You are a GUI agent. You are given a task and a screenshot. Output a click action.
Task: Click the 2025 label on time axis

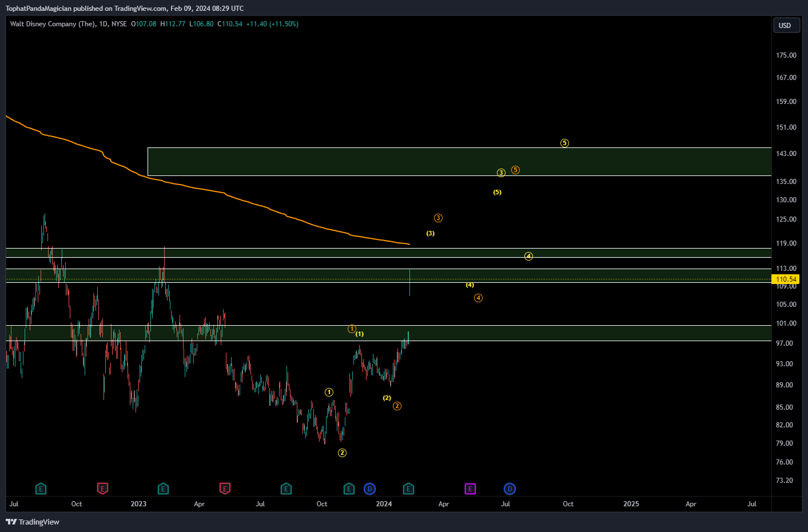[x=631, y=504]
